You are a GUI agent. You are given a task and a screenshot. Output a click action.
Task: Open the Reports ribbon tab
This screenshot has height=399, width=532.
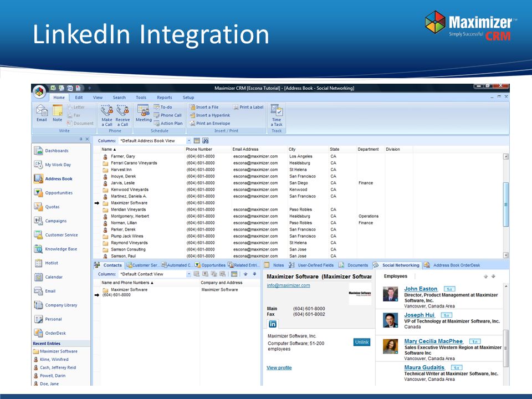[x=164, y=98]
